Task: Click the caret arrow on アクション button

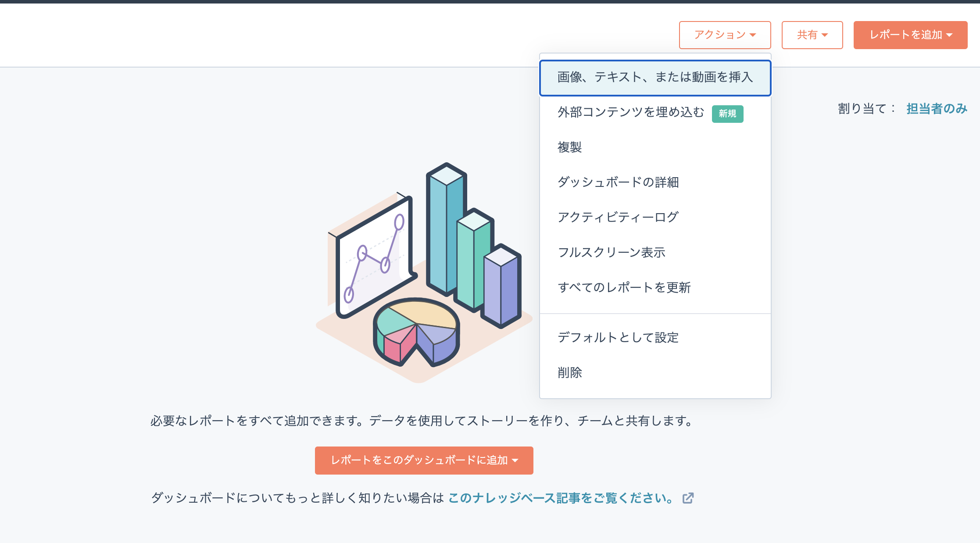Action: pos(753,35)
